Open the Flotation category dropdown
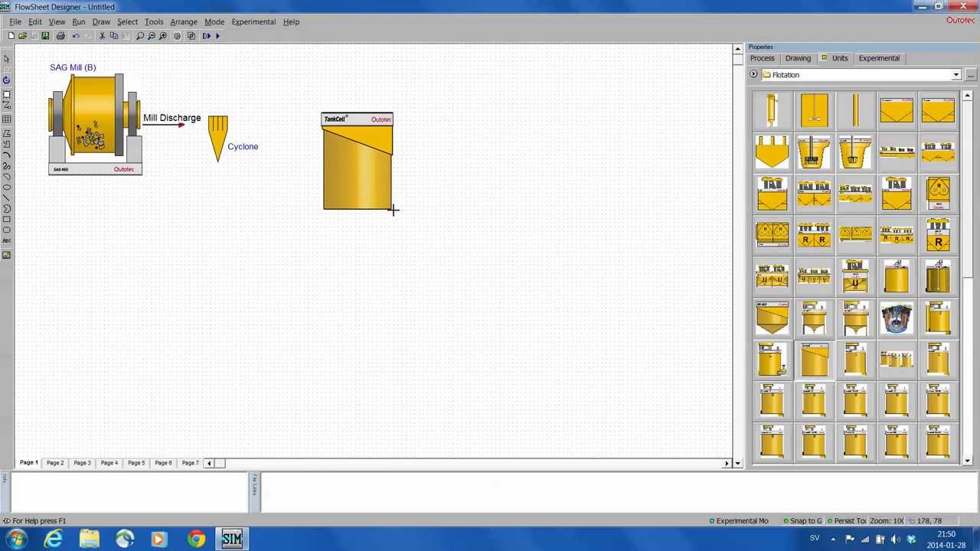The width and height of the screenshot is (980, 551). click(x=956, y=75)
